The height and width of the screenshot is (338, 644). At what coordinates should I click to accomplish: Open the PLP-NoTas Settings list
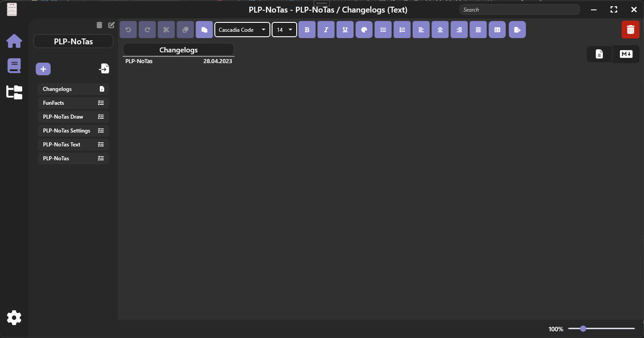point(73,130)
